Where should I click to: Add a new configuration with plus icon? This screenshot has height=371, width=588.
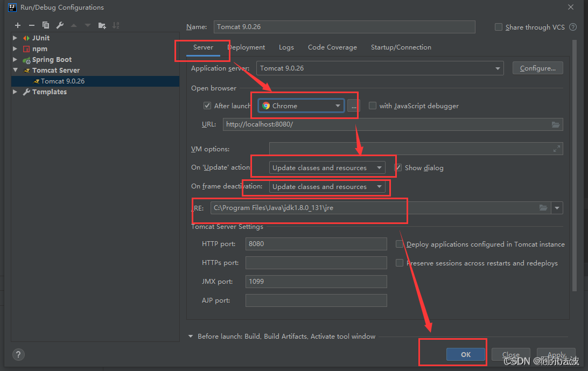pos(18,25)
